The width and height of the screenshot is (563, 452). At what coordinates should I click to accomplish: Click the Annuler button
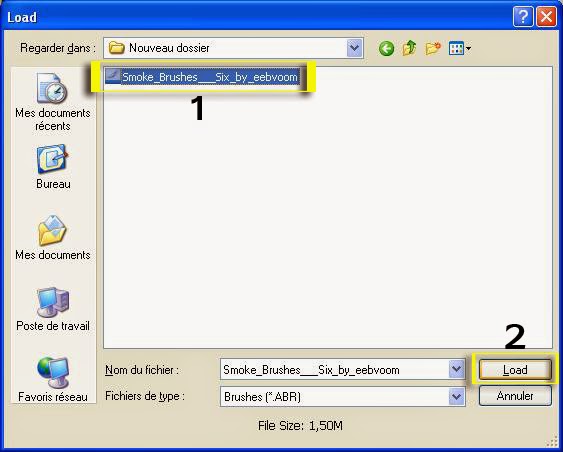pyautogui.click(x=515, y=396)
